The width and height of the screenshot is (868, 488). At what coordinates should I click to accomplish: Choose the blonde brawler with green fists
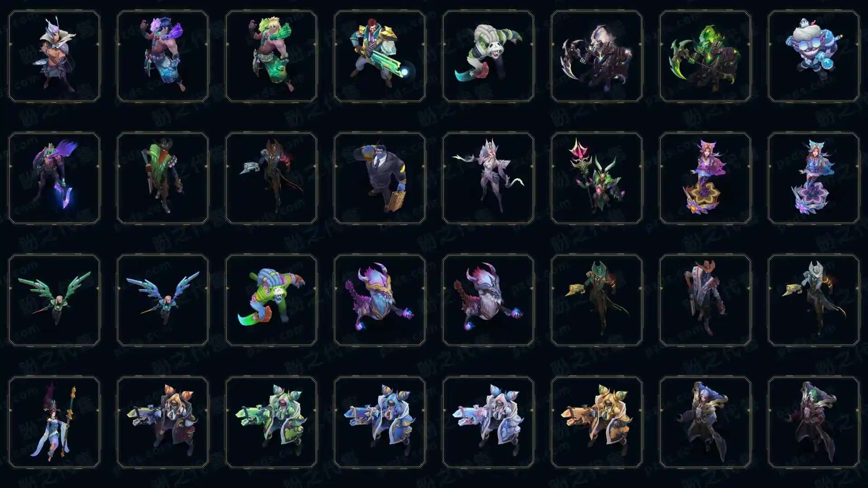coord(271,56)
